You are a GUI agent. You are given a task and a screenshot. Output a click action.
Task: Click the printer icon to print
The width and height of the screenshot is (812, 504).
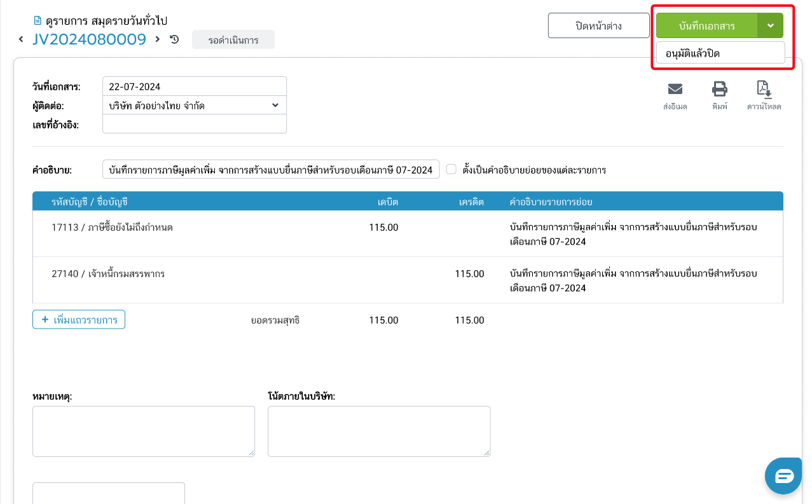(720, 89)
